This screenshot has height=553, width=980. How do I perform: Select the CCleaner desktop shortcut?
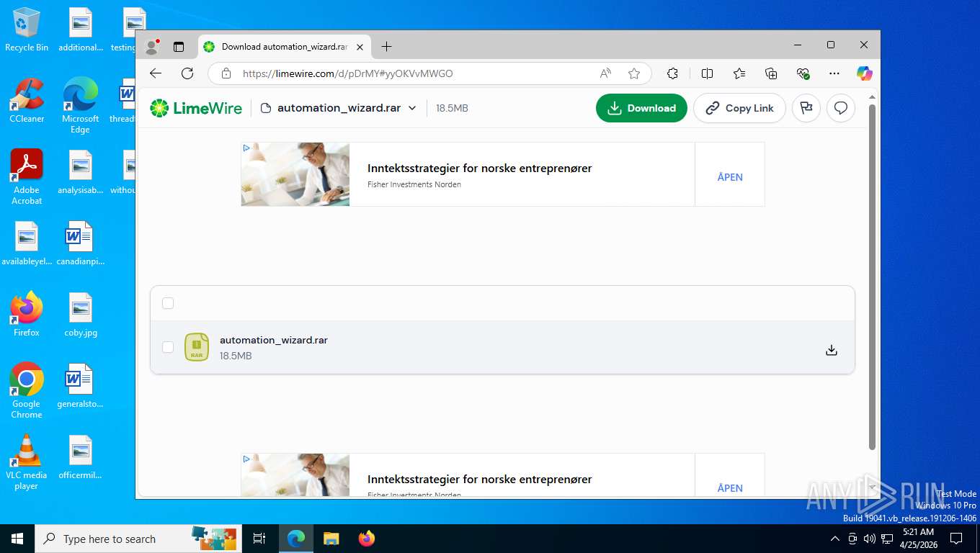point(27,101)
